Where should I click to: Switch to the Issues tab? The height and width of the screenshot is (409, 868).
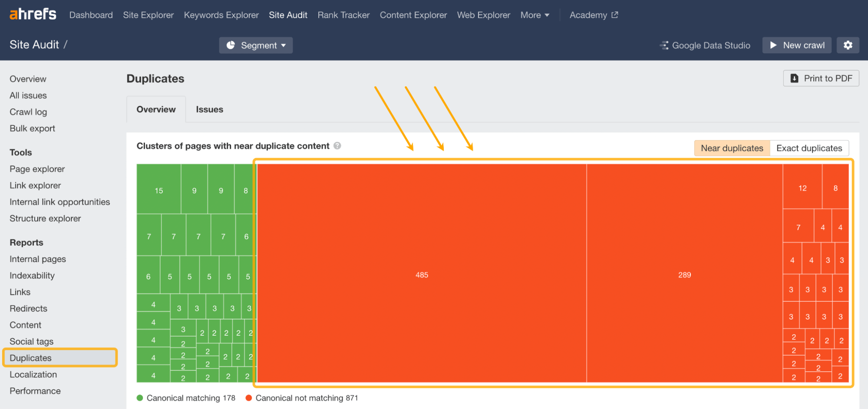point(209,109)
